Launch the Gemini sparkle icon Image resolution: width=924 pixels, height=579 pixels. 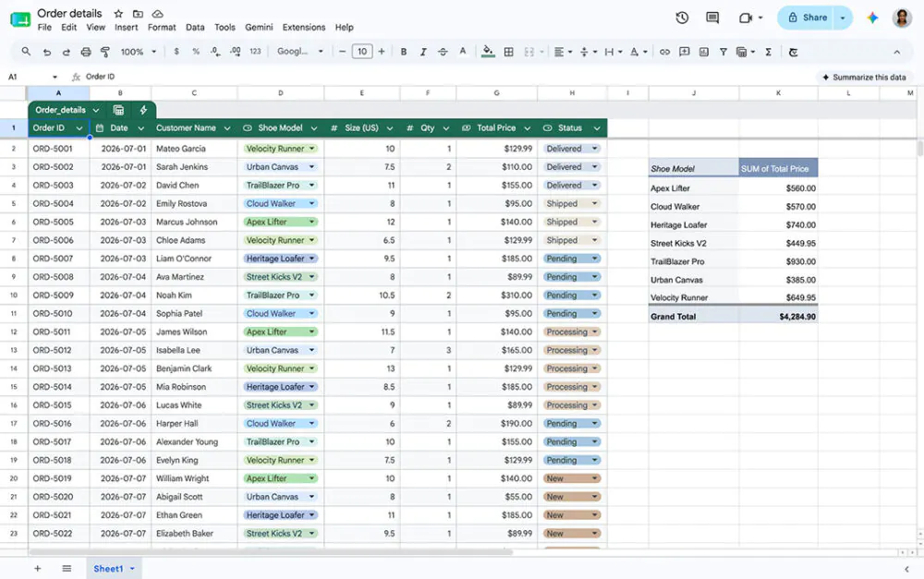873,18
